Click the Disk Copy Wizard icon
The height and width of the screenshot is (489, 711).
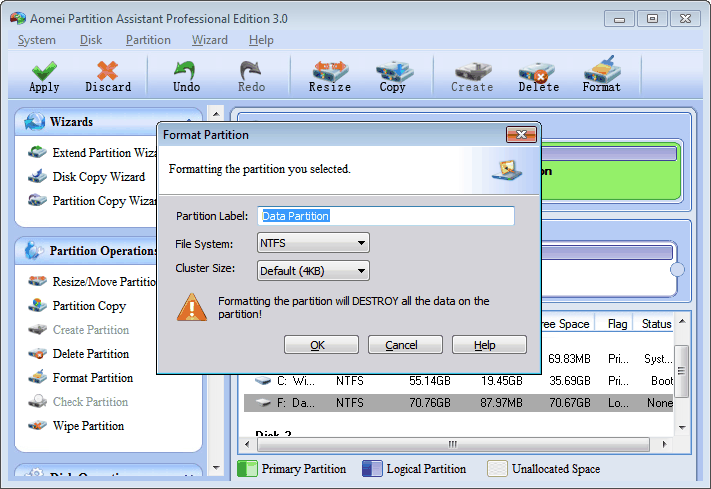click(x=37, y=176)
